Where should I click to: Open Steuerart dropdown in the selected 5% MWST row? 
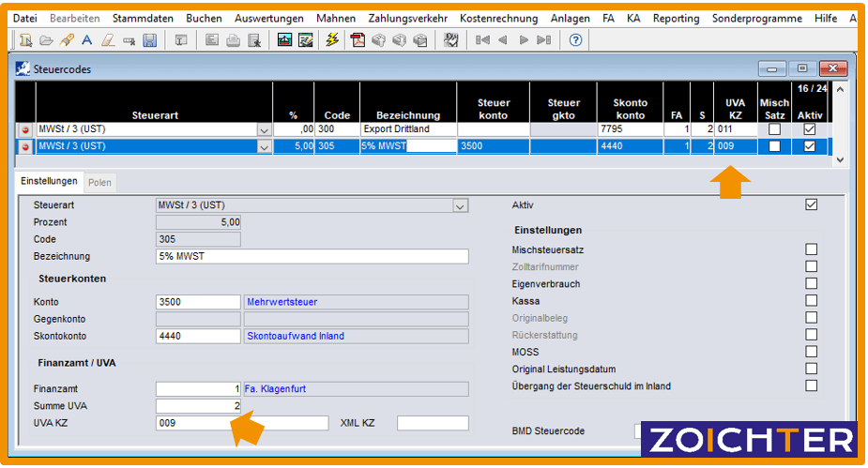(264, 146)
